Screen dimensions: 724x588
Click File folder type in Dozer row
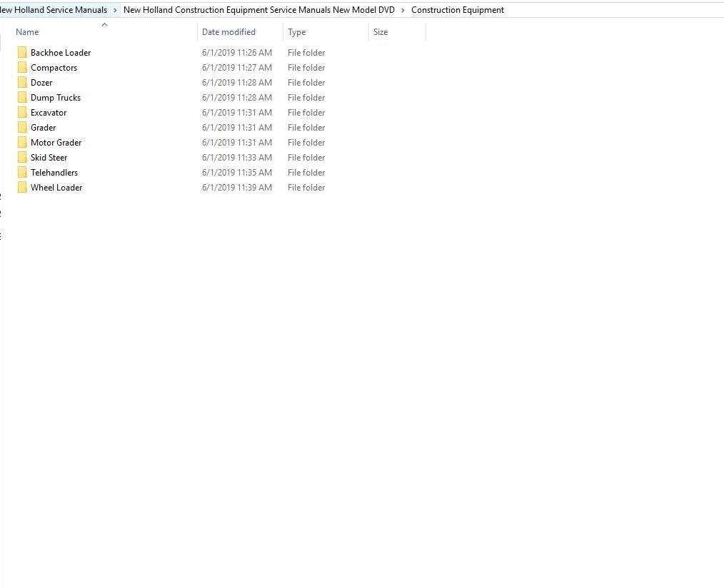(306, 83)
